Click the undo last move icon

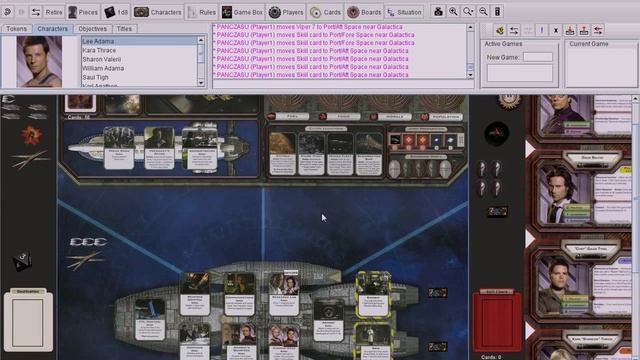7,12
